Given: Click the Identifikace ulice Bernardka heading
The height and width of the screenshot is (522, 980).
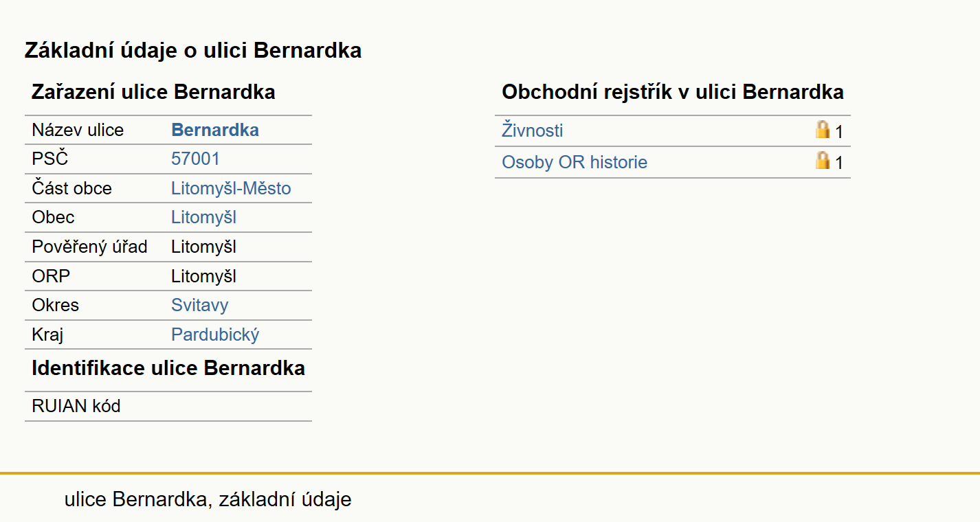Looking at the screenshot, I should [168, 368].
